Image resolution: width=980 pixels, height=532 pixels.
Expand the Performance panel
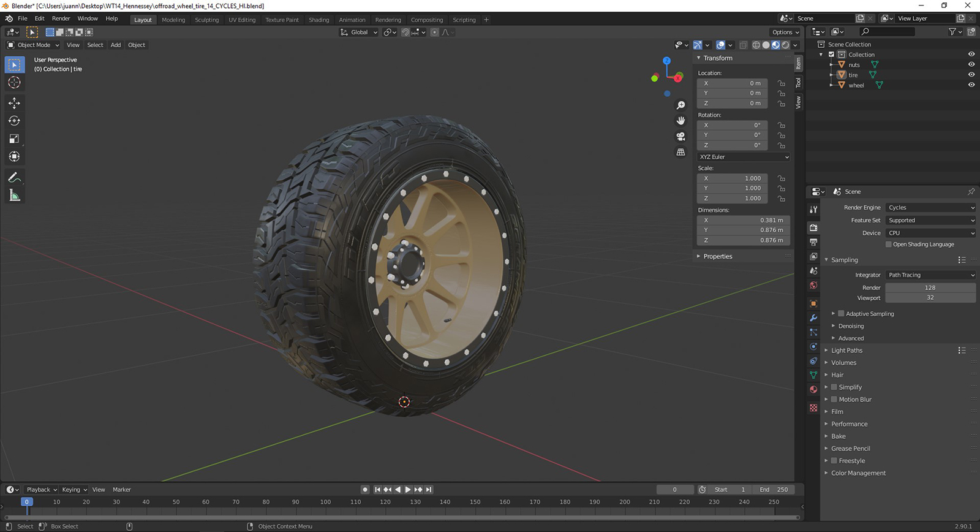pyautogui.click(x=849, y=424)
